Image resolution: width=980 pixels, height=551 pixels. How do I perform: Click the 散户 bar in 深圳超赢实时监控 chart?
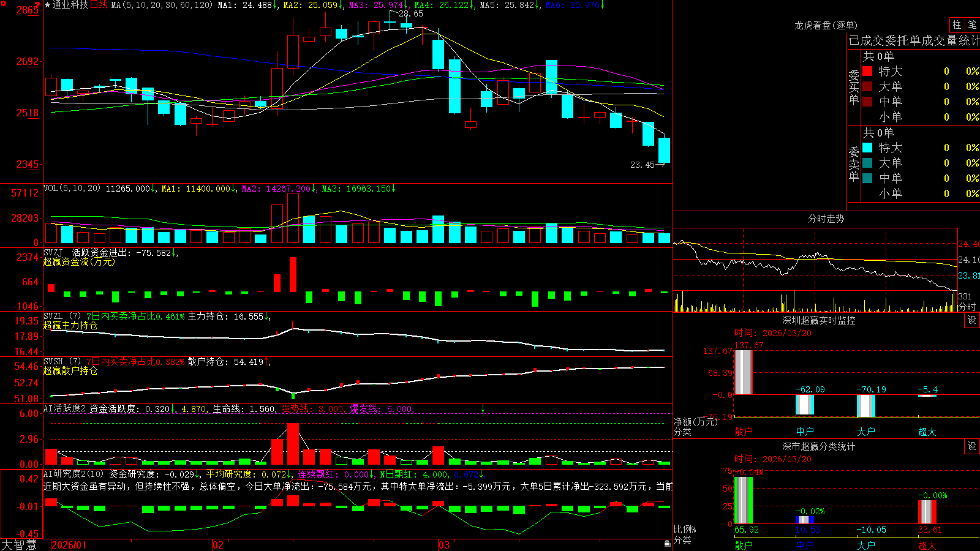point(743,372)
